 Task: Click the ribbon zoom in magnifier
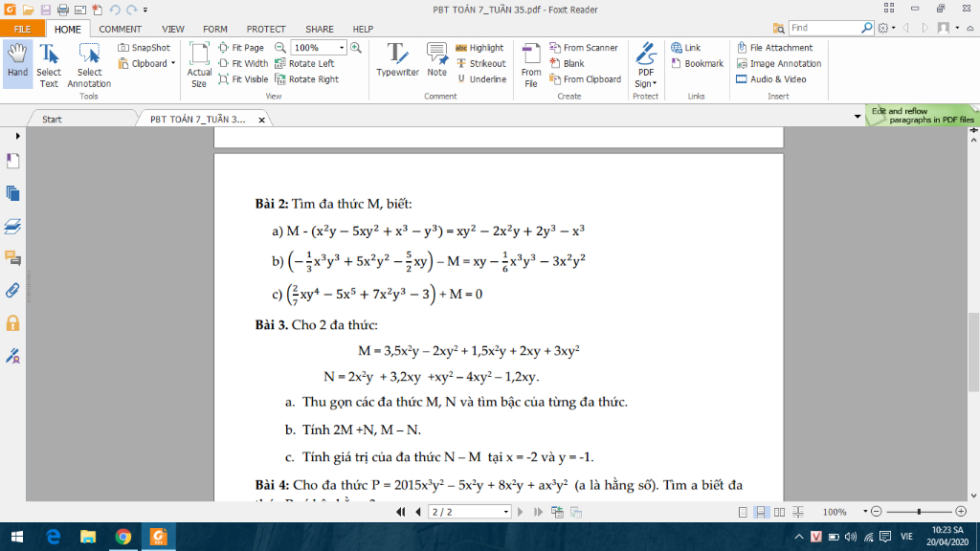(356, 48)
